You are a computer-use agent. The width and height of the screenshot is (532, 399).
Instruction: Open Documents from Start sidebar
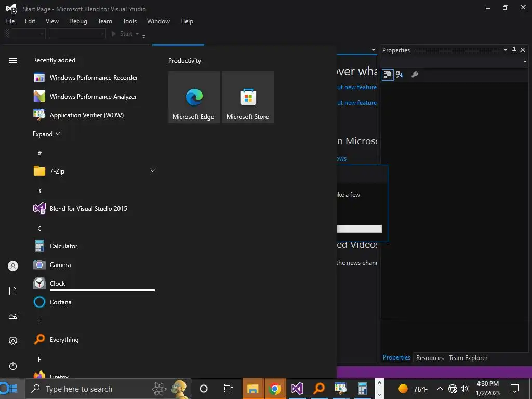(x=13, y=291)
